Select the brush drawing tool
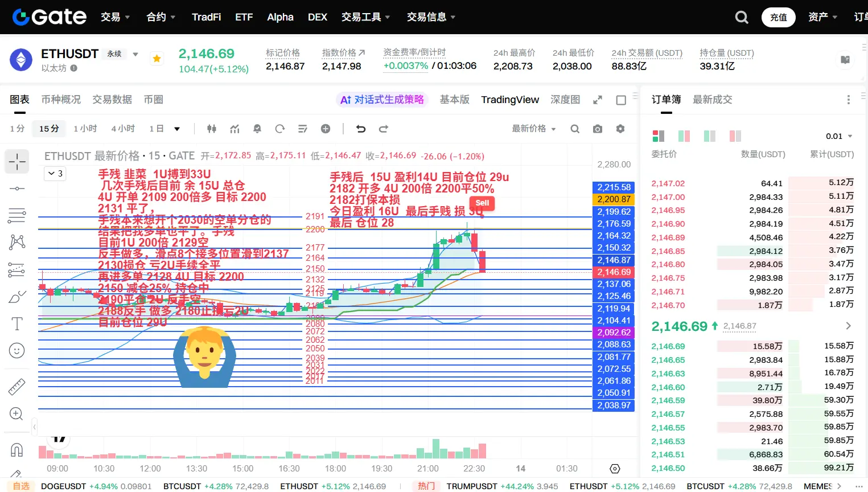The height and width of the screenshot is (492, 868). tap(17, 297)
